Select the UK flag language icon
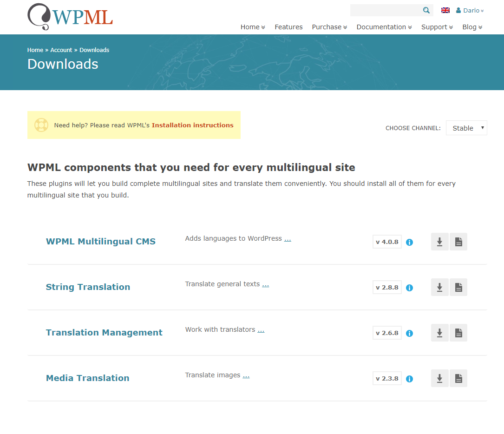The width and height of the screenshot is (504, 434). pos(445,10)
